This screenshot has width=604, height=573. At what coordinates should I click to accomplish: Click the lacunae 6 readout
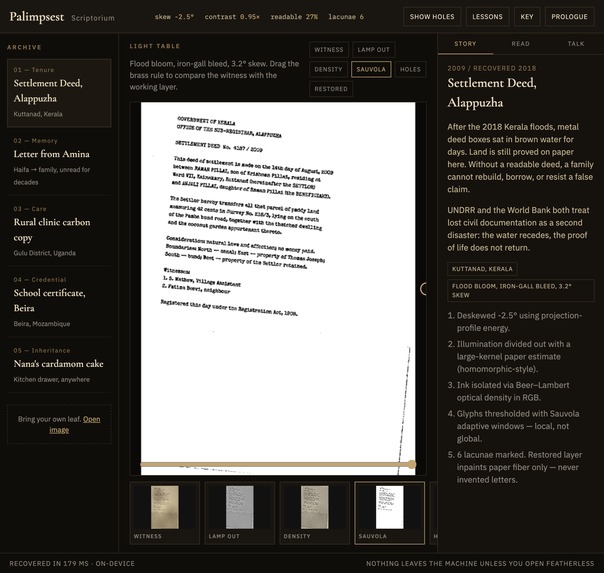coord(346,17)
